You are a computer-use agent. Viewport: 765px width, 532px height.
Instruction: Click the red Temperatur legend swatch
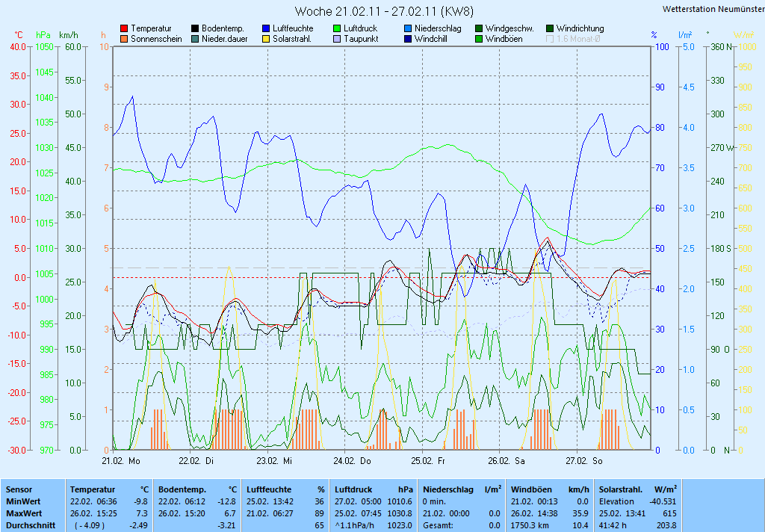click(x=124, y=28)
